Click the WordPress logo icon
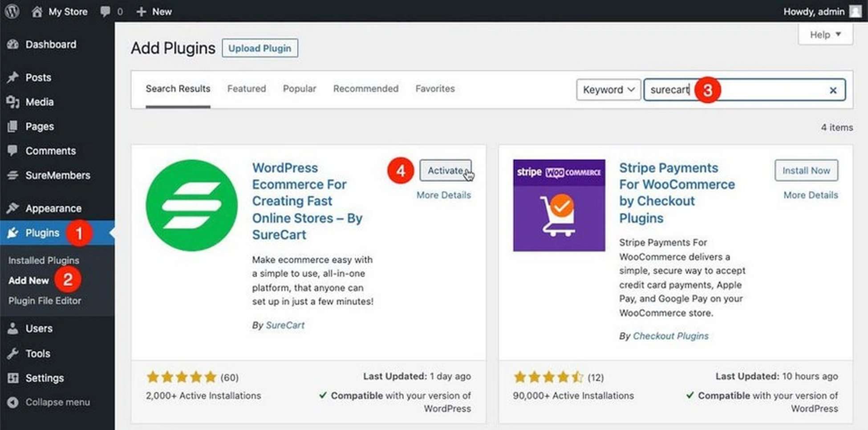Screen dimensions: 868x430 click(x=12, y=11)
